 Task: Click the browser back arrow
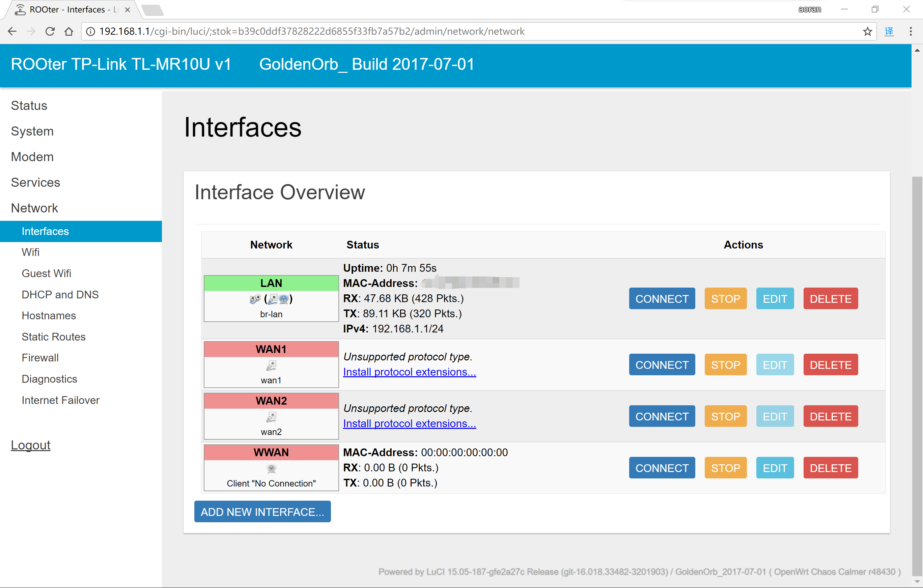click(12, 31)
